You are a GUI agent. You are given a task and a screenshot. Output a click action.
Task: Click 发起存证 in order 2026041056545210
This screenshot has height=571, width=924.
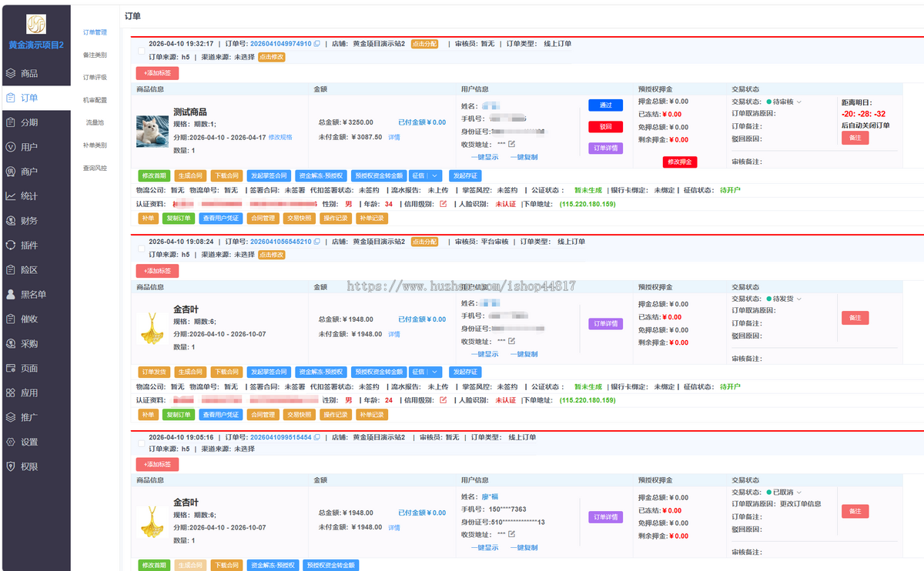click(x=465, y=372)
